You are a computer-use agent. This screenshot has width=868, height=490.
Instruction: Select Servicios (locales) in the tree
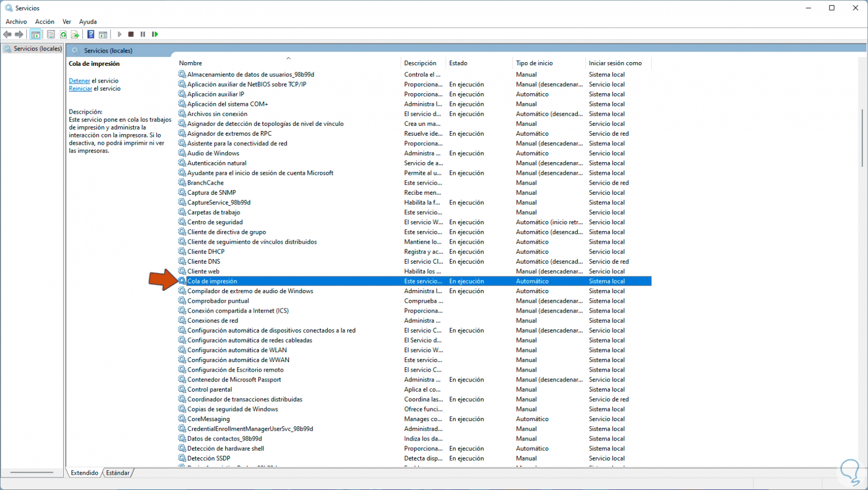point(37,48)
